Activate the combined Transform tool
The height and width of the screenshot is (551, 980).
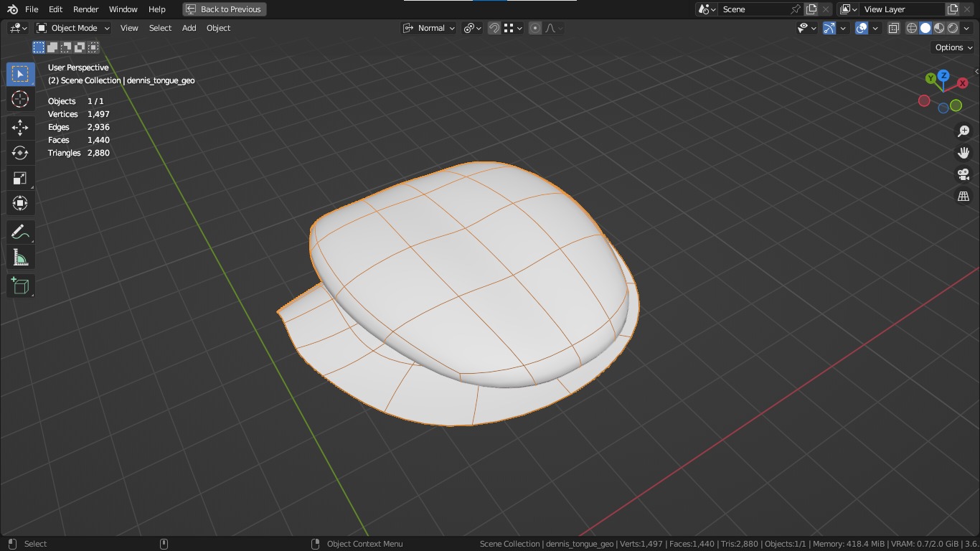pos(20,203)
